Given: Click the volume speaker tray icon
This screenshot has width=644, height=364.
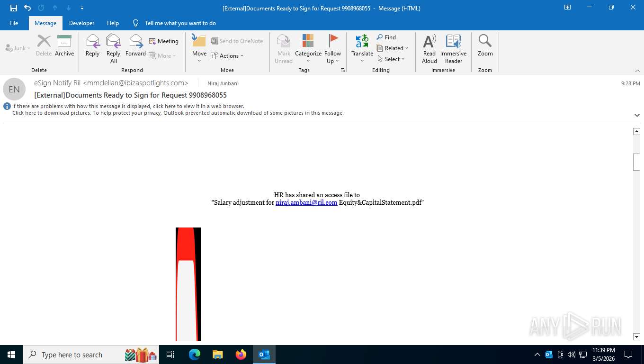Looking at the screenshot, I should click(572, 355).
